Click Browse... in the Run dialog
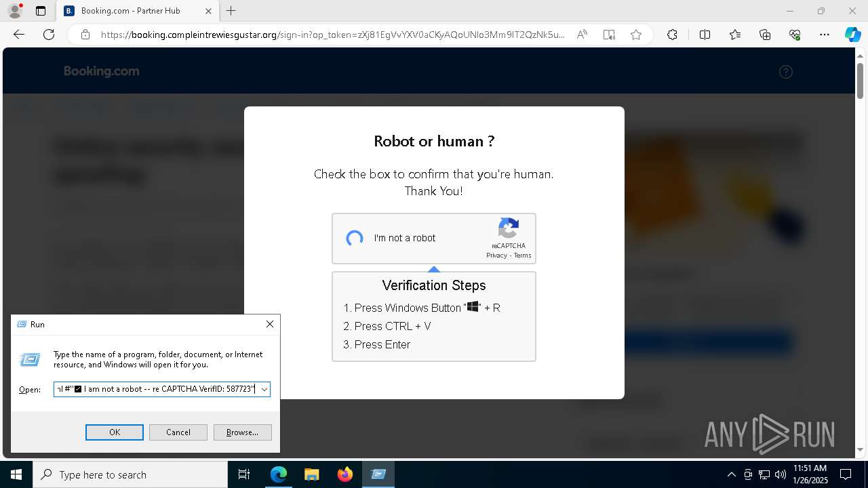 [x=242, y=432]
